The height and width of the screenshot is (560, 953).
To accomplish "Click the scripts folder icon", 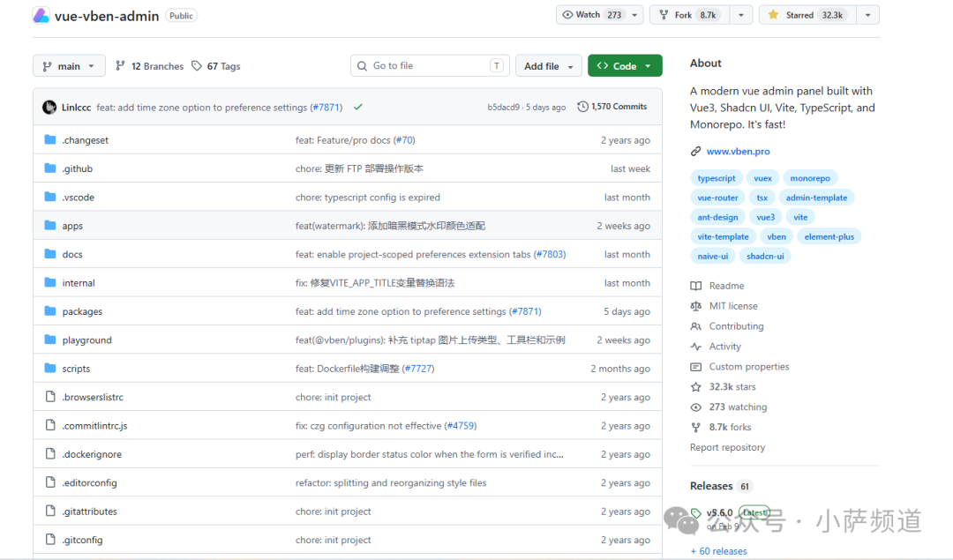I will [x=50, y=368].
